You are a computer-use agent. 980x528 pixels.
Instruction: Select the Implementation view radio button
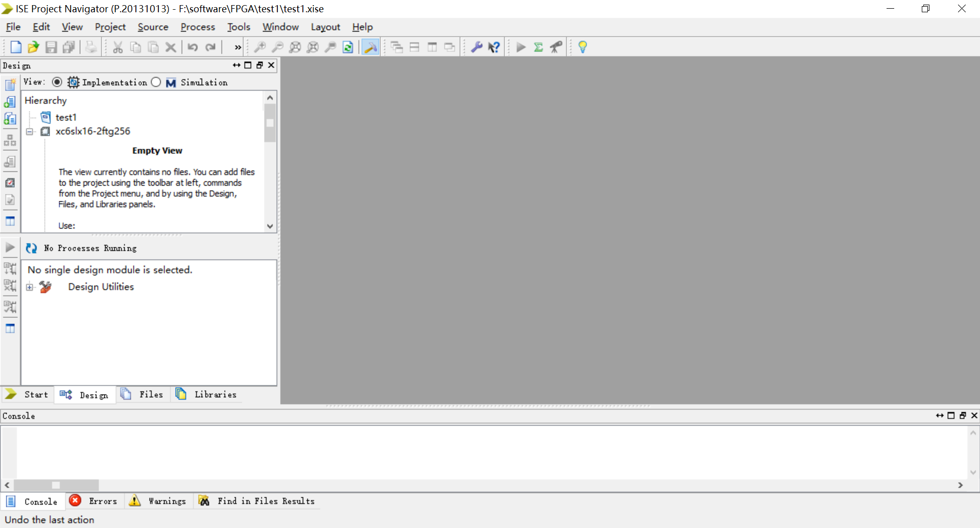57,82
